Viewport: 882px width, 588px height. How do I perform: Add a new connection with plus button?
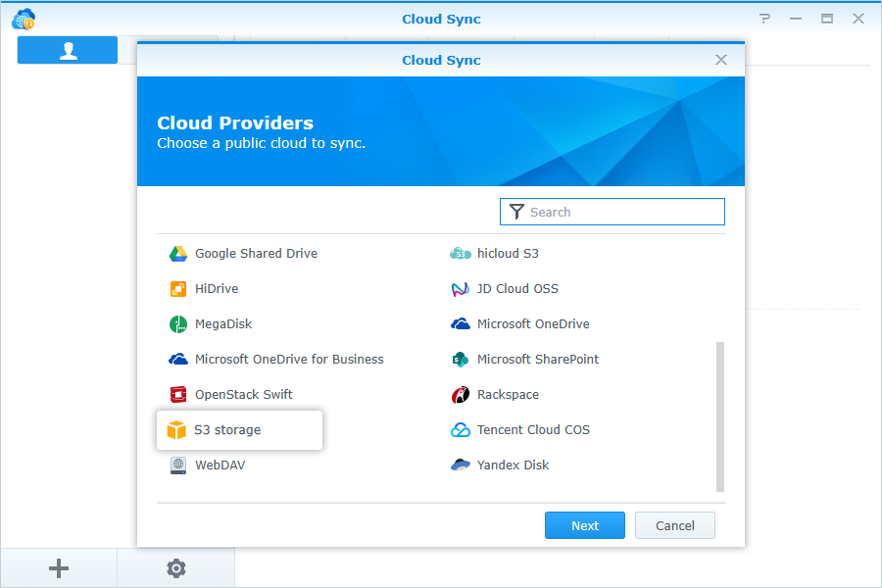59,568
